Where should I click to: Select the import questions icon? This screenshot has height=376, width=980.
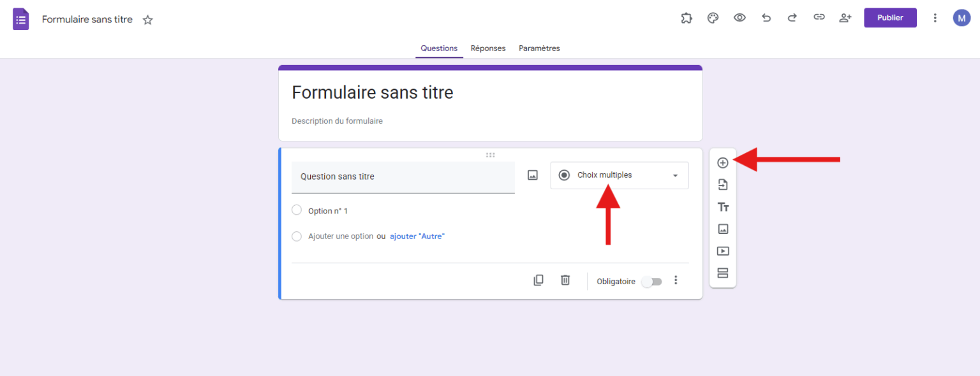(x=723, y=185)
